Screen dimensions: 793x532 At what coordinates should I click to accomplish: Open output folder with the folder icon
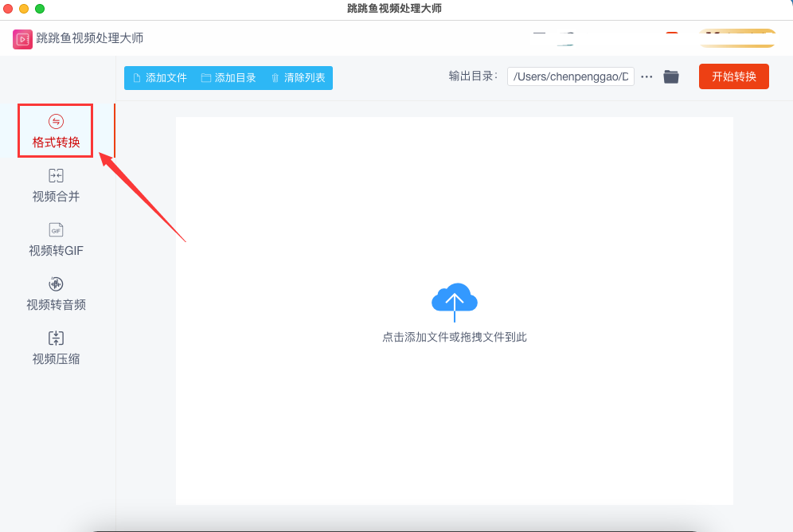click(x=671, y=76)
